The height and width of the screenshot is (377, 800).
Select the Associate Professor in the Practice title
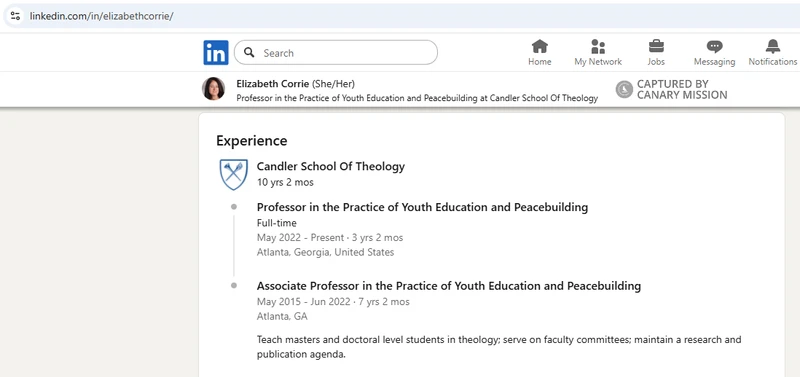point(448,286)
